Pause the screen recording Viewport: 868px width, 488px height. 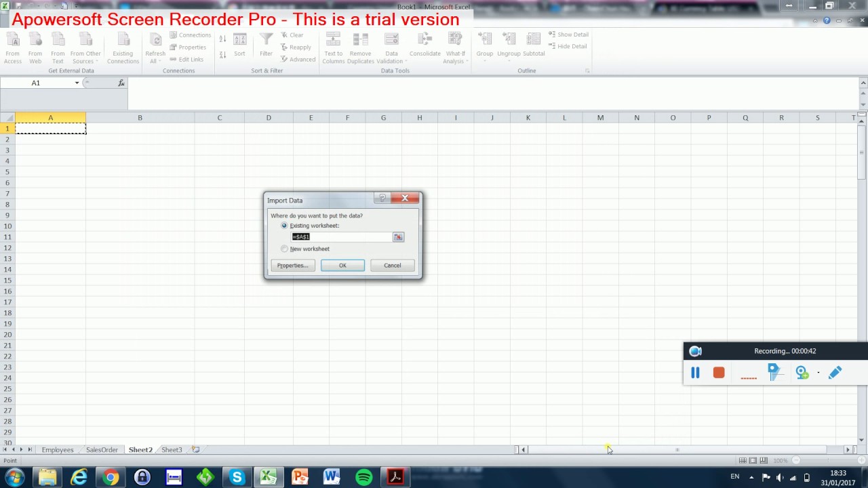(695, 373)
